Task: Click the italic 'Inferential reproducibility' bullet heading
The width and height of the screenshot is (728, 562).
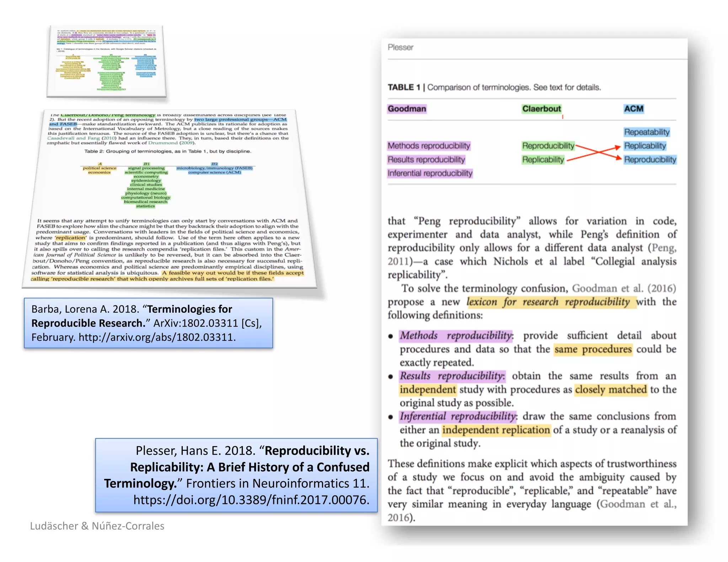Action: tap(459, 417)
